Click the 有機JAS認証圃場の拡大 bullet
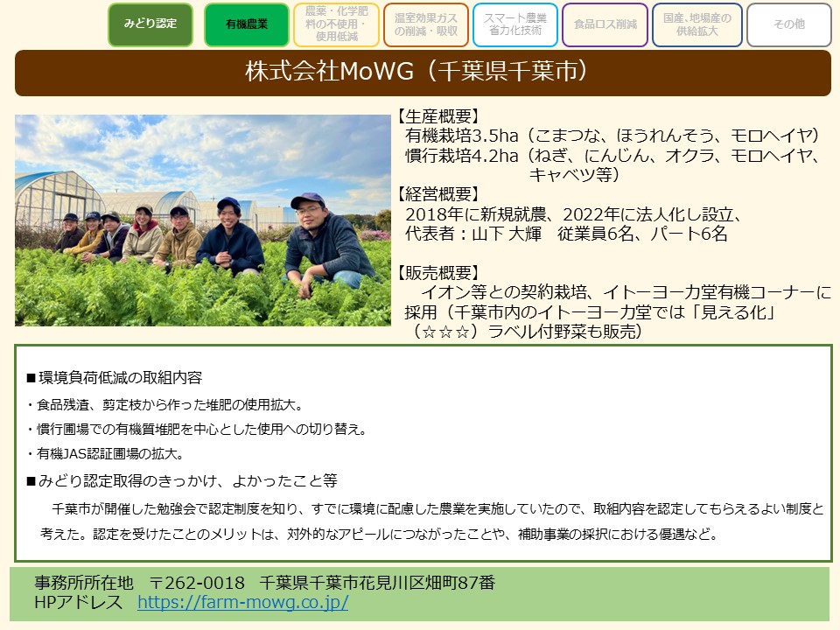 (x=106, y=454)
